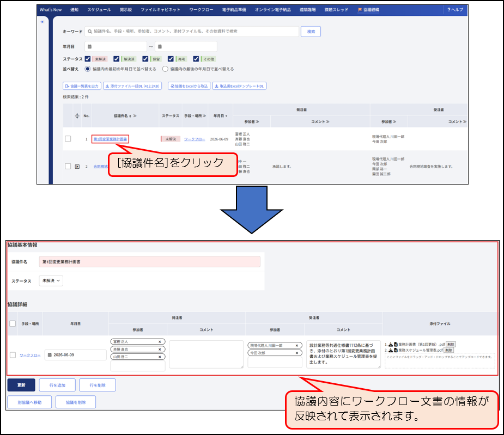Screen dimensions: 504x435
Task: Toggle the 解決済 status checkbox
Action: click(x=117, y=59)
